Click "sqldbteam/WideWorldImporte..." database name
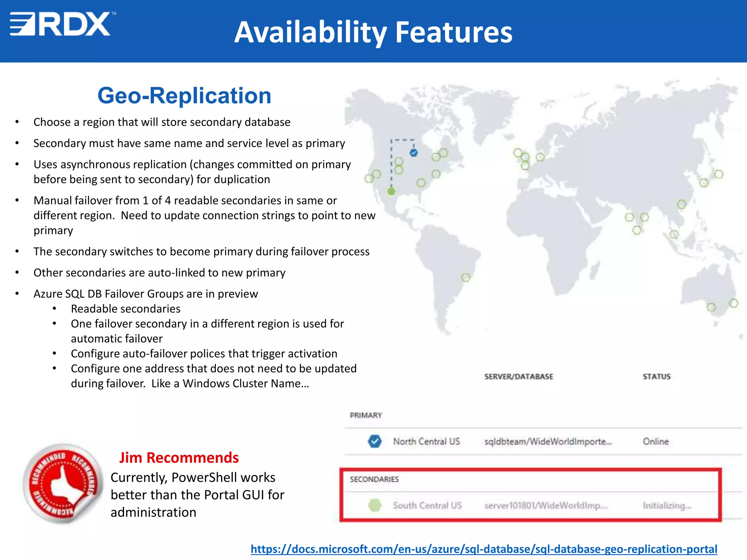747x560 pixels. pyautogui.click(x=548, y=442)
